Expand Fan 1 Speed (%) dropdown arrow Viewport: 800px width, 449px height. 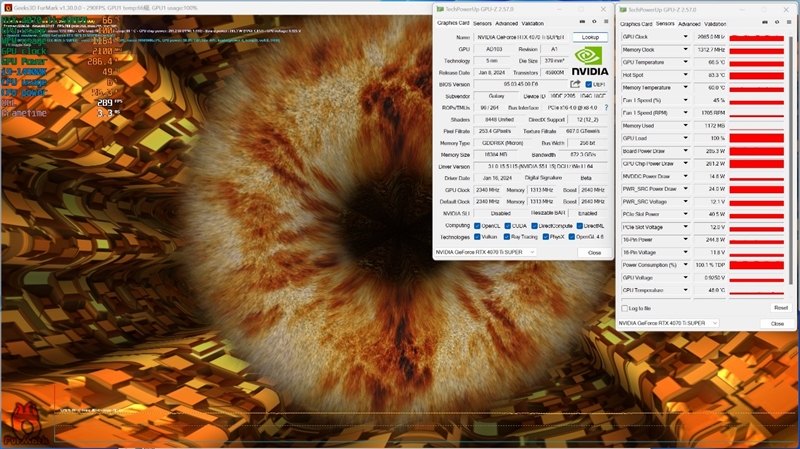[x=685, y=100]
